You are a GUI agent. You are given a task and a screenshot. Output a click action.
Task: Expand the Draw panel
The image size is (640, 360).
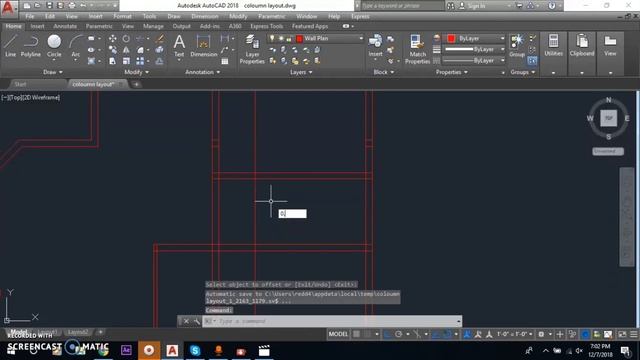[x=53, y=72]
